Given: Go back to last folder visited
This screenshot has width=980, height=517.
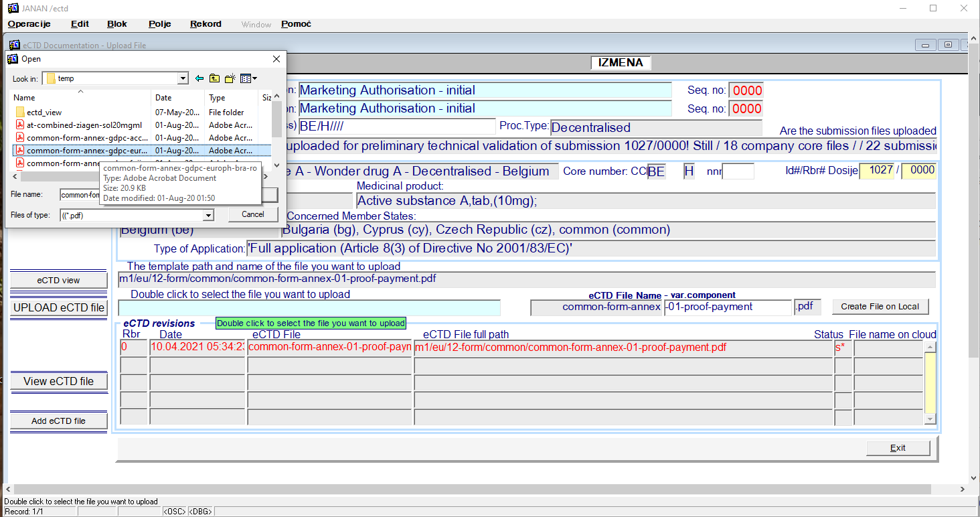Looking at the screenshot, I should coord(199,79).
